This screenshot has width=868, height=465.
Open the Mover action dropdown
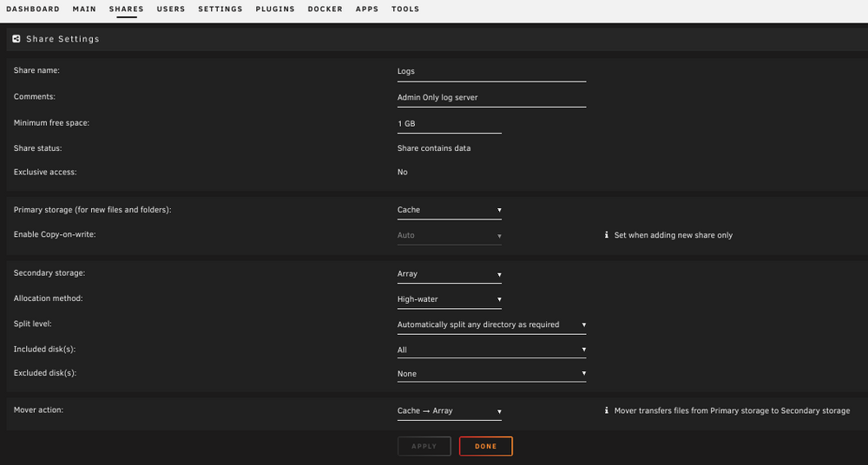[450, 411]
